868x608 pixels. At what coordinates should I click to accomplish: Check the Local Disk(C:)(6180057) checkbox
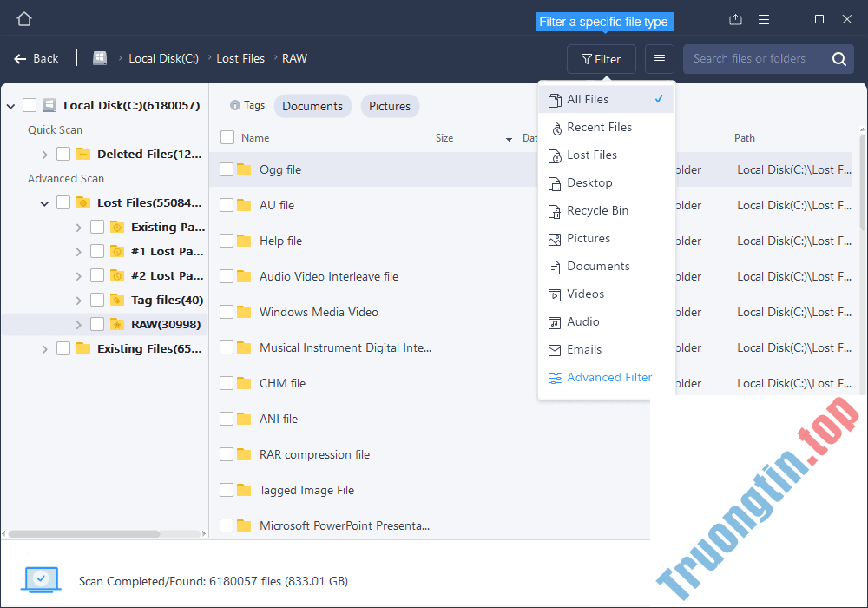click(x=29, y=104)
